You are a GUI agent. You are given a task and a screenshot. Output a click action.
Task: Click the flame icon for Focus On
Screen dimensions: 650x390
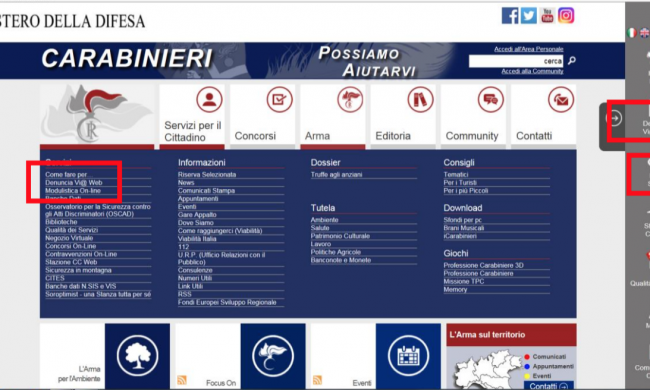pos(273,356)
